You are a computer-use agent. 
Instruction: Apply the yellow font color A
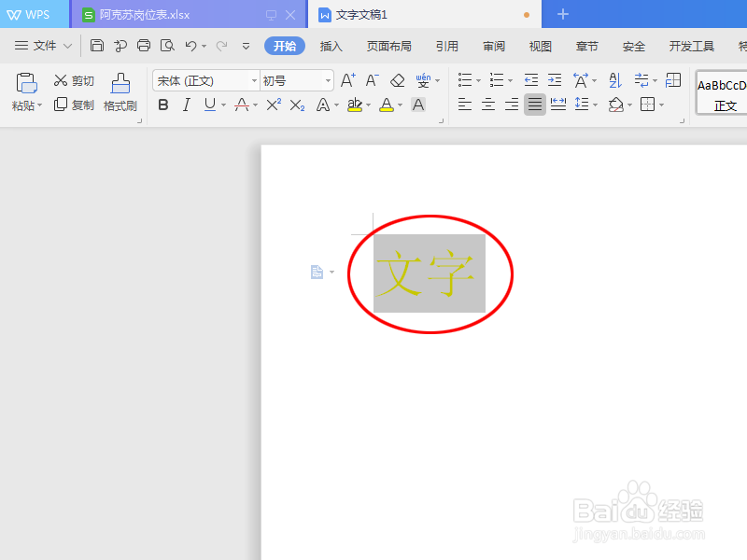coord(387,105)
